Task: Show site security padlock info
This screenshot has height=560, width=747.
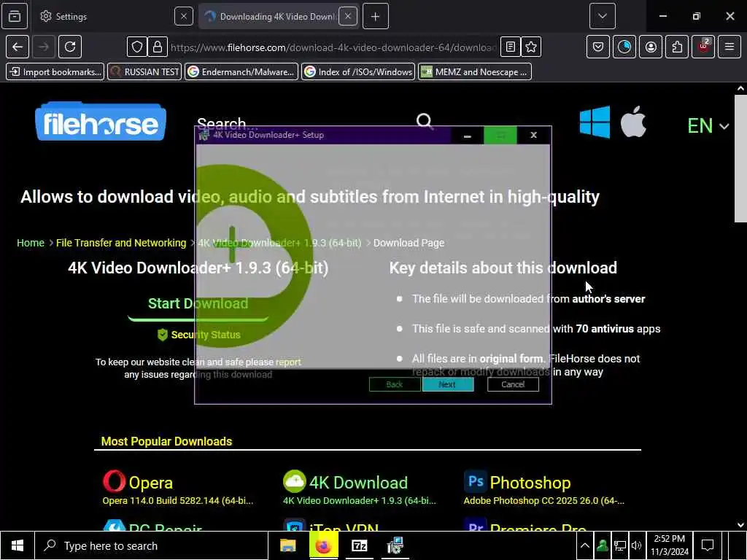Action: [158, 47]
